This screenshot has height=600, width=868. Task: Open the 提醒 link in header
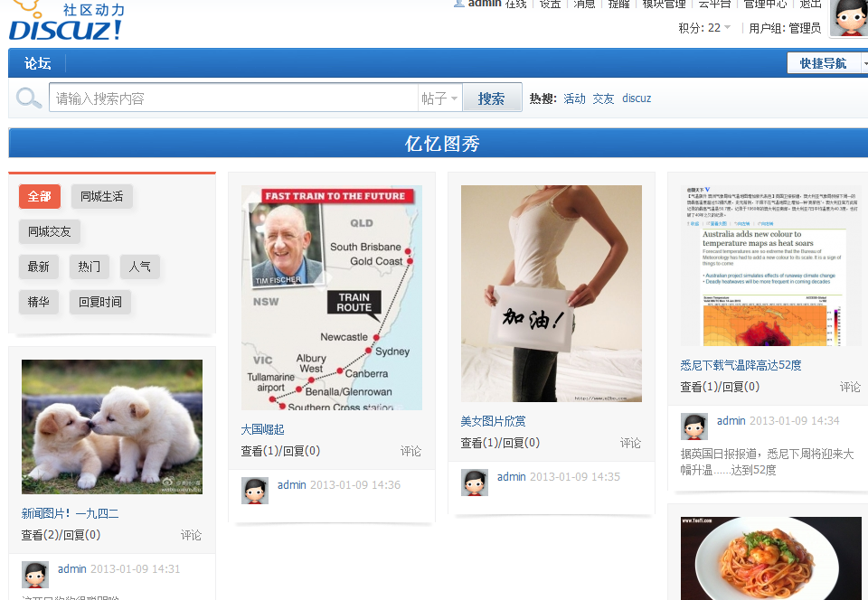pos(618,4)
